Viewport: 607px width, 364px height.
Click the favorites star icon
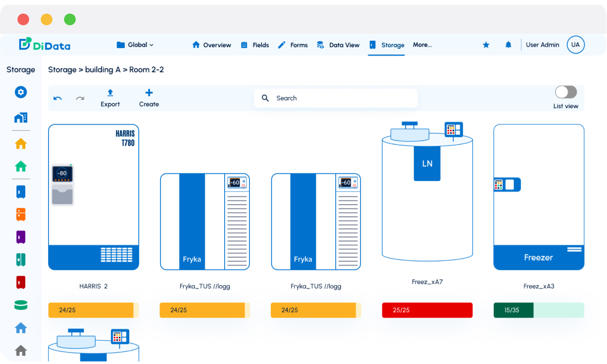[486, 45]
